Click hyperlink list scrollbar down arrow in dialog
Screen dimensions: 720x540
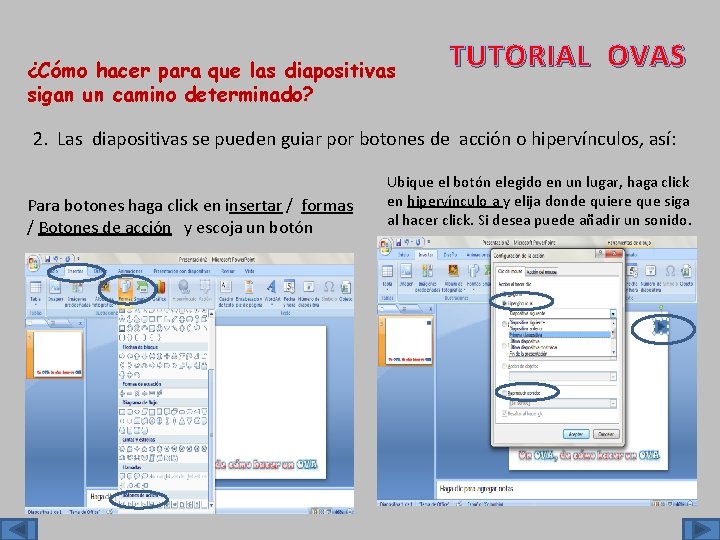(x=613, y=353)
